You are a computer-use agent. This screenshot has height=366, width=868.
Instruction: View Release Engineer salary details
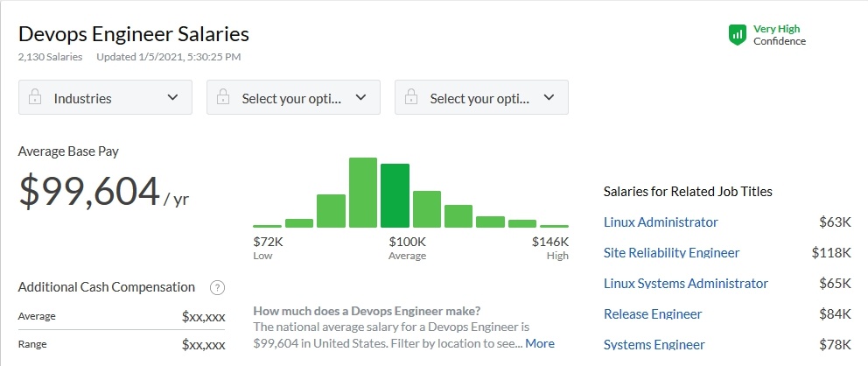(x=653, y=314)
